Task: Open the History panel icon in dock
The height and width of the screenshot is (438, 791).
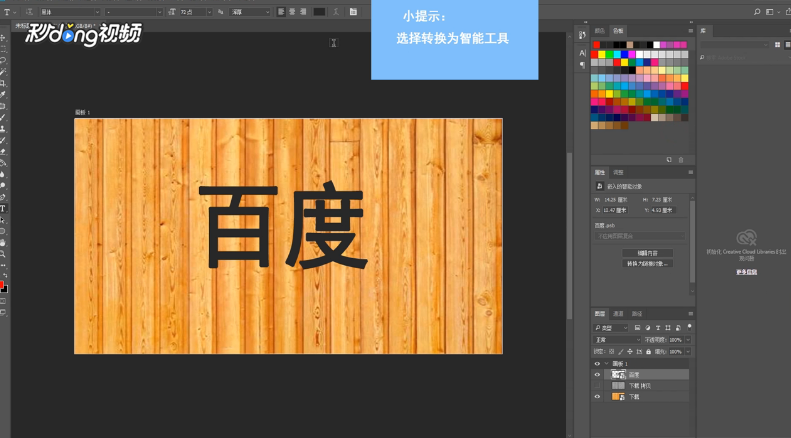Action: click(x=582, y=35)
